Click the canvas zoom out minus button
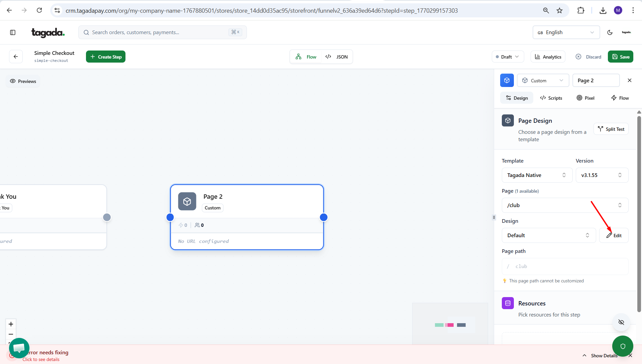The height and width of the screenshot is (364, 642). pyautogui.click(x=11, y=334)
